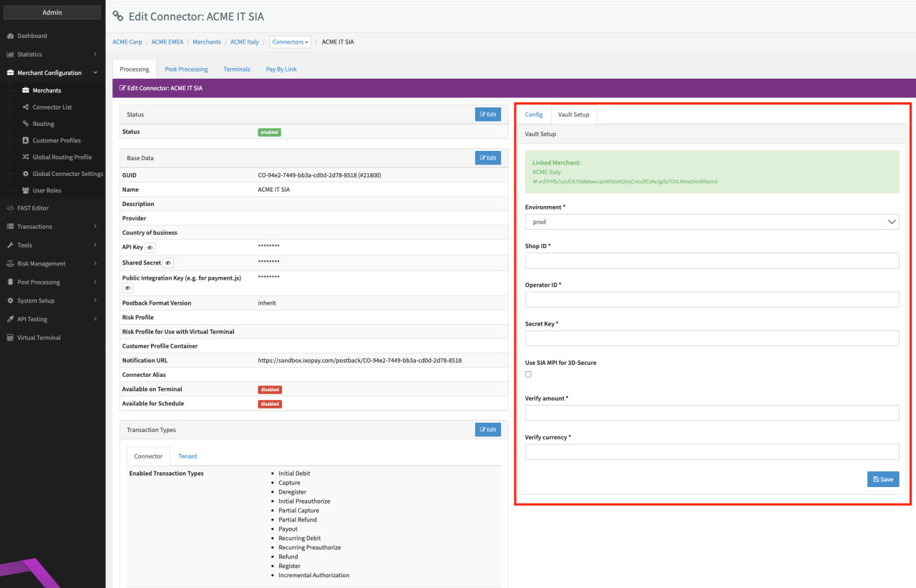Open the ACME EMEA breadcrumb link
916x588 pixels.
tap(167, 42)
